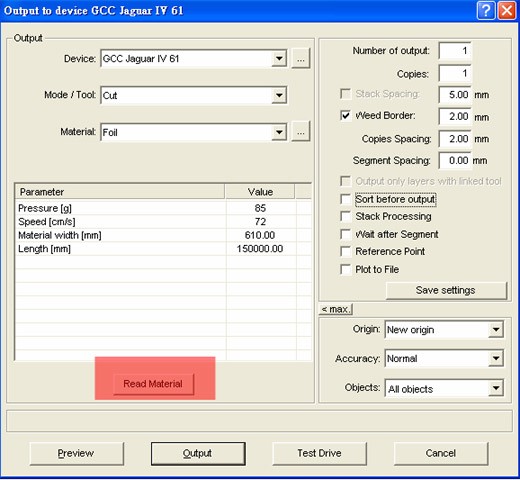Open material settings ellipsis button
520x480 pixels.
(301, 132)
